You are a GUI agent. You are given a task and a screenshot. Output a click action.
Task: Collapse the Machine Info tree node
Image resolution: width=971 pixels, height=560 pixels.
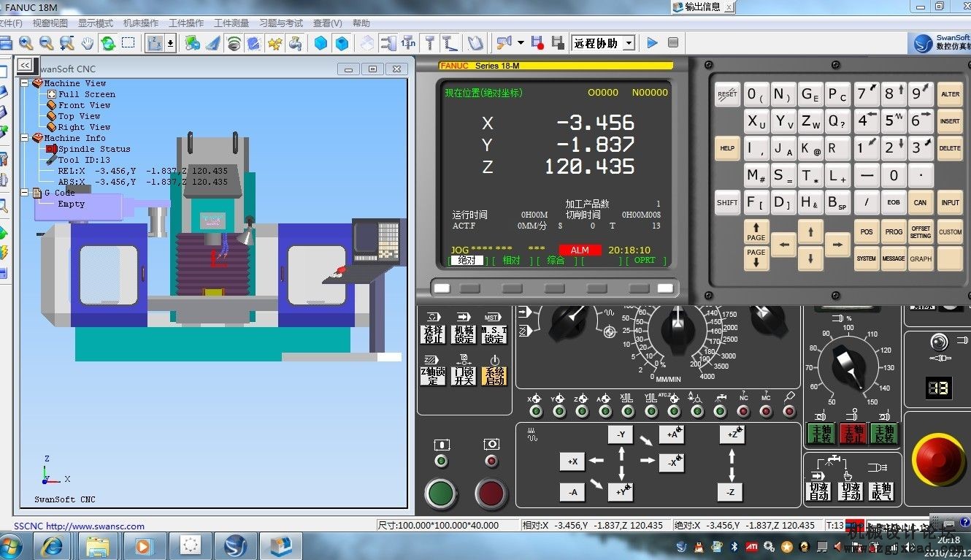(x=25, y=138)
